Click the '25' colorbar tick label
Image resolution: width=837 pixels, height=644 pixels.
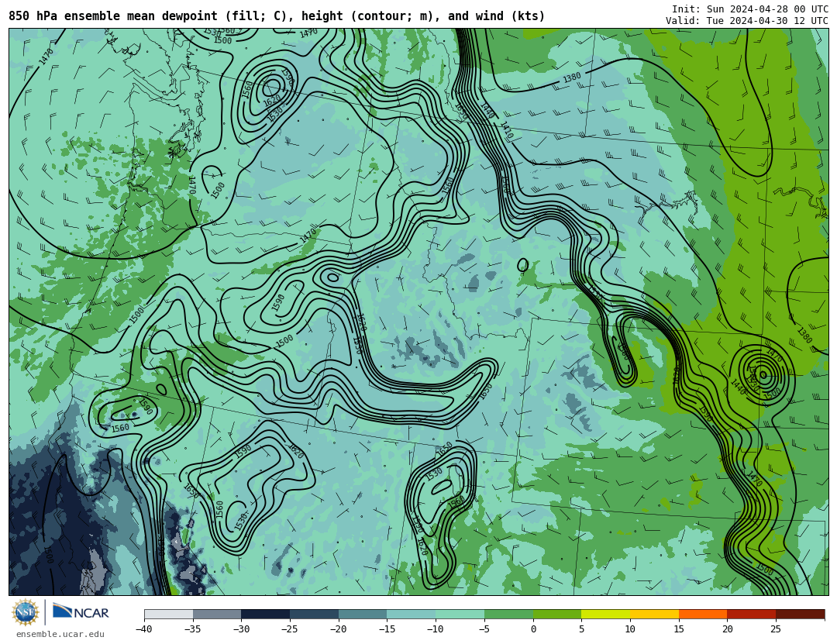776,629
